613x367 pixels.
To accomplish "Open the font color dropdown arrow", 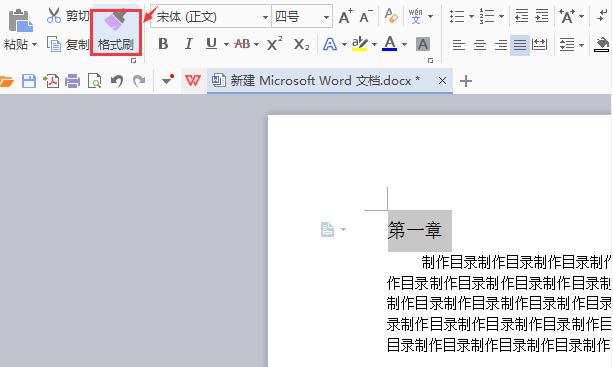I will pyautogui.click(x=404, y=45).
